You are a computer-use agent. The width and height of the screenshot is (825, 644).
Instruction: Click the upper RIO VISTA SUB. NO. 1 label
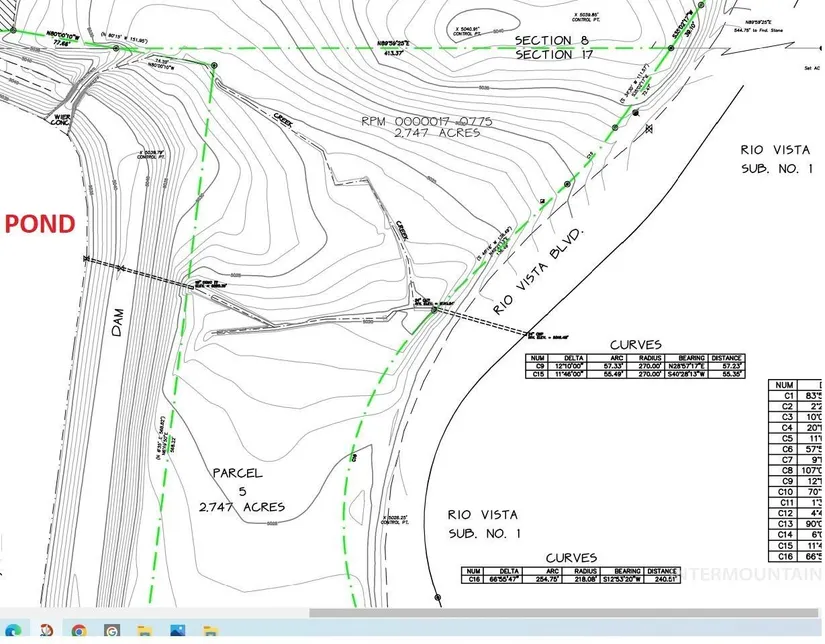777,158
